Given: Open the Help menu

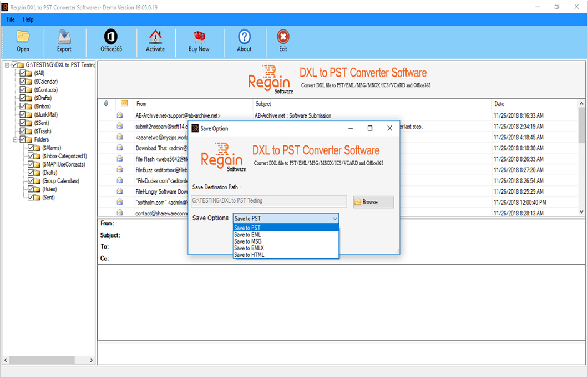Looking at the screenshot, I should [28, 19].
